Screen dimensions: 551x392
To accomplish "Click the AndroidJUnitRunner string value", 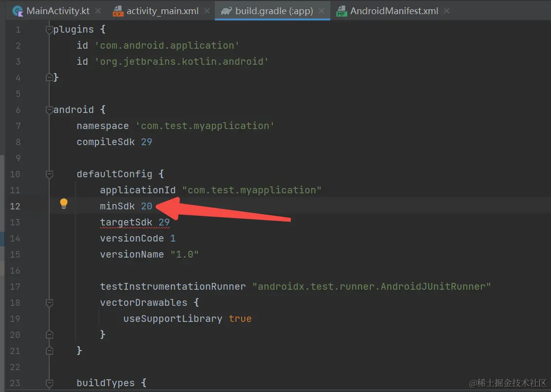I will [x=371, y=287].
